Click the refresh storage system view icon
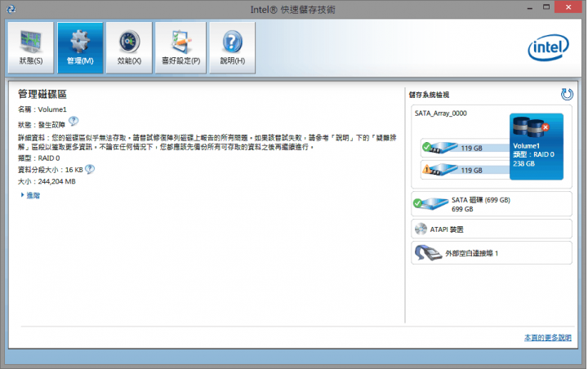The width and height of the screenshot is (588, 369). (567, 94)
